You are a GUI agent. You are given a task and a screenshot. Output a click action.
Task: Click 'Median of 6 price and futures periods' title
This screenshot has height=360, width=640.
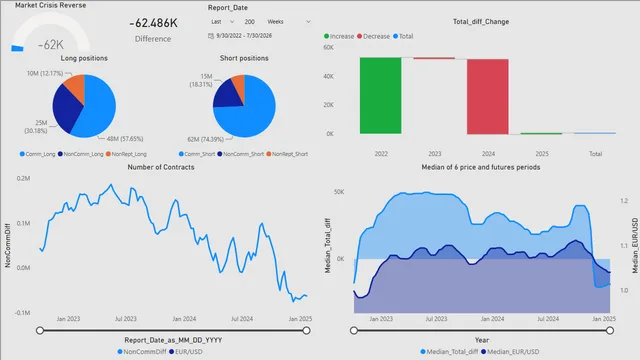[481, 167]
